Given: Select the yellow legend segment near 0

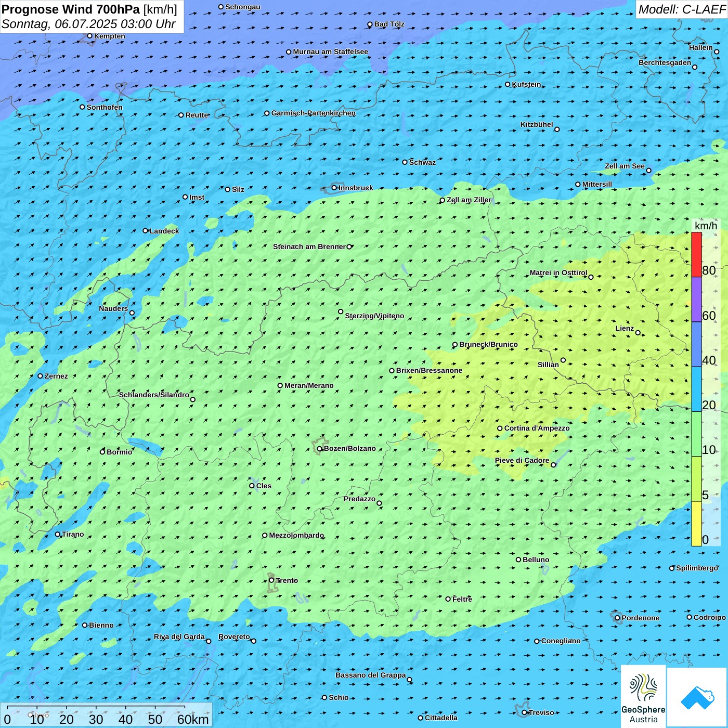Looking at the screenshot, I should coord(696,524).
